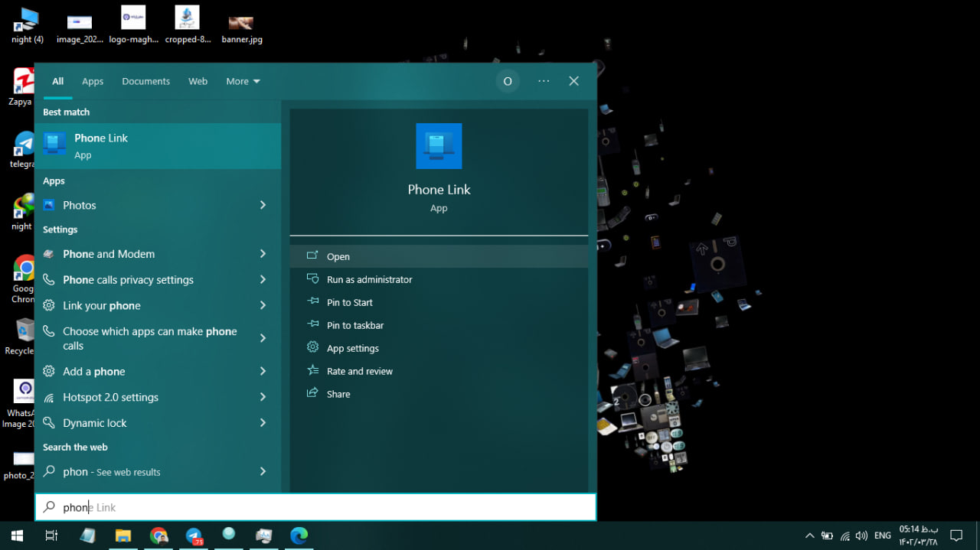This screenshot has width=980, height=550.
Task: Click the Phone Link icon in Best match
Action: 54,145
